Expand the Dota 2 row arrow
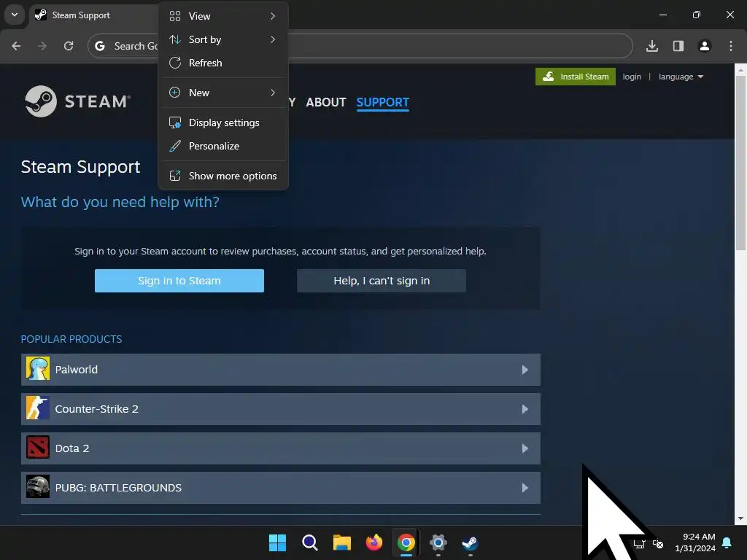This screenshot has width=747, height=560. point(525,448)
